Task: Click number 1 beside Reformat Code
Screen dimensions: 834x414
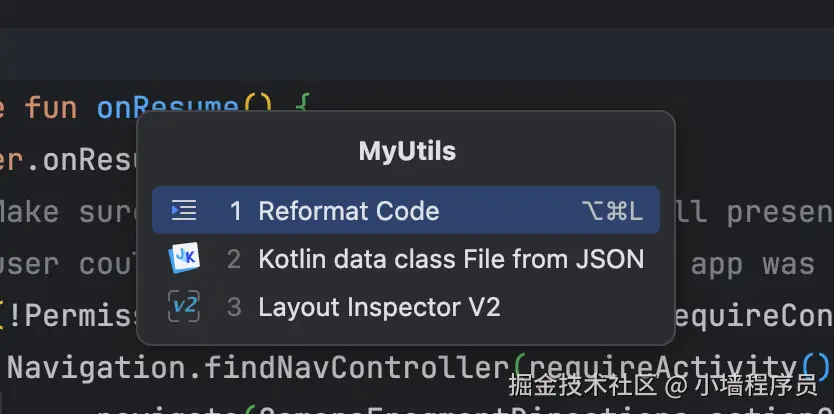Action: point(236,211)
